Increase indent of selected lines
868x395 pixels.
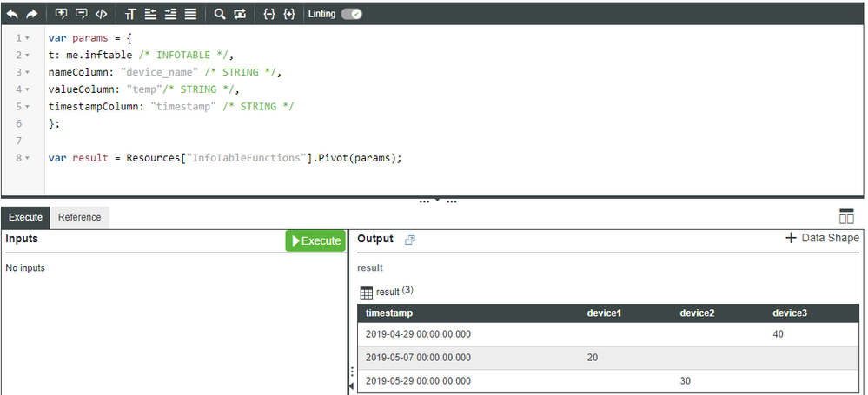click(x=170, y=15)
